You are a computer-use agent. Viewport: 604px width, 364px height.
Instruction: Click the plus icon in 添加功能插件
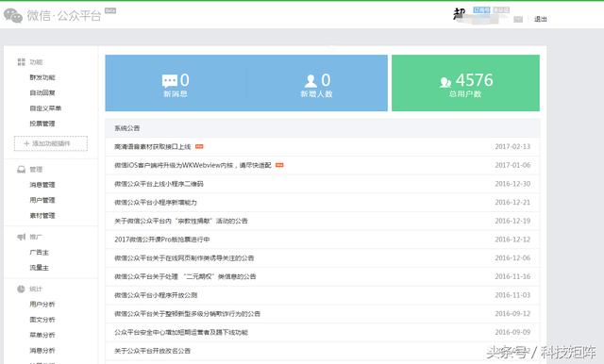coord(26,143)
